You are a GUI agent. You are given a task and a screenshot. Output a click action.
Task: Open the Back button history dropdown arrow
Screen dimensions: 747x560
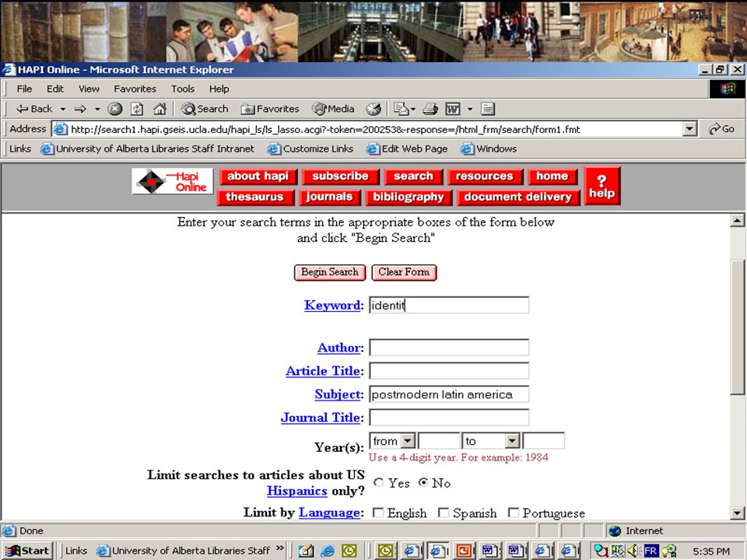point(62,109)
